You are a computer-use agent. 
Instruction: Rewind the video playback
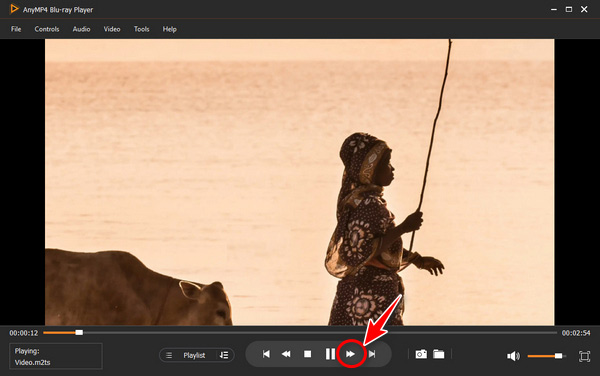point(286,354)
